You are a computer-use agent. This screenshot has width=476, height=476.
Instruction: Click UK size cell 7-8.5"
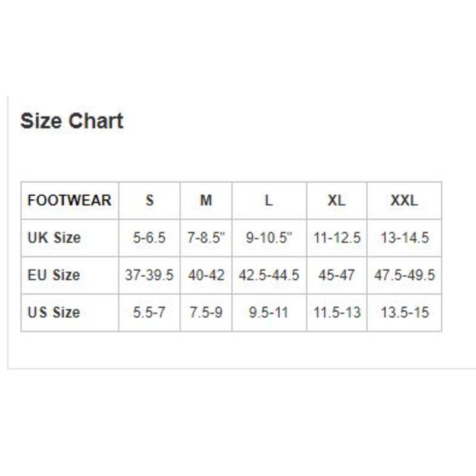pos(206,238)
